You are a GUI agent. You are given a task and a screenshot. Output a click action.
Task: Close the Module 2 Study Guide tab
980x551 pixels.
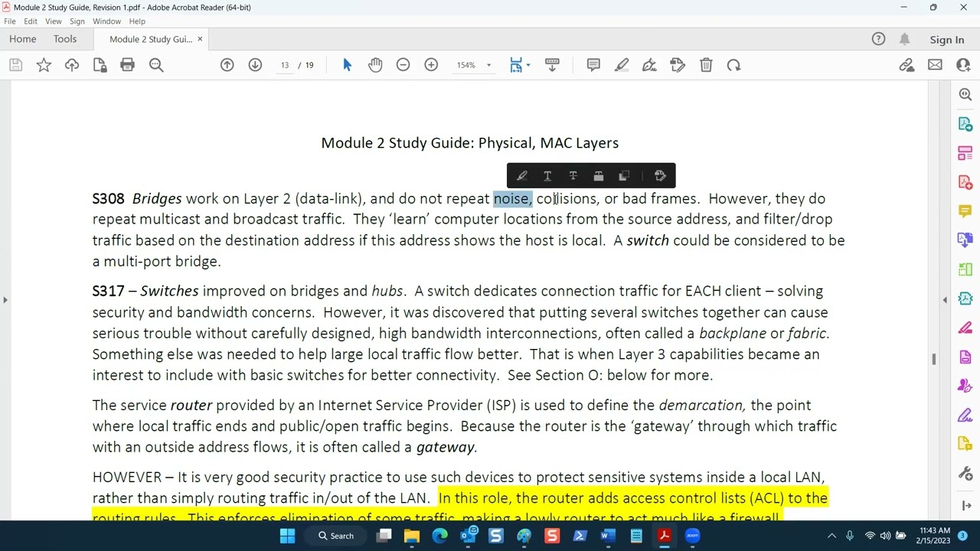coord(200,39)
